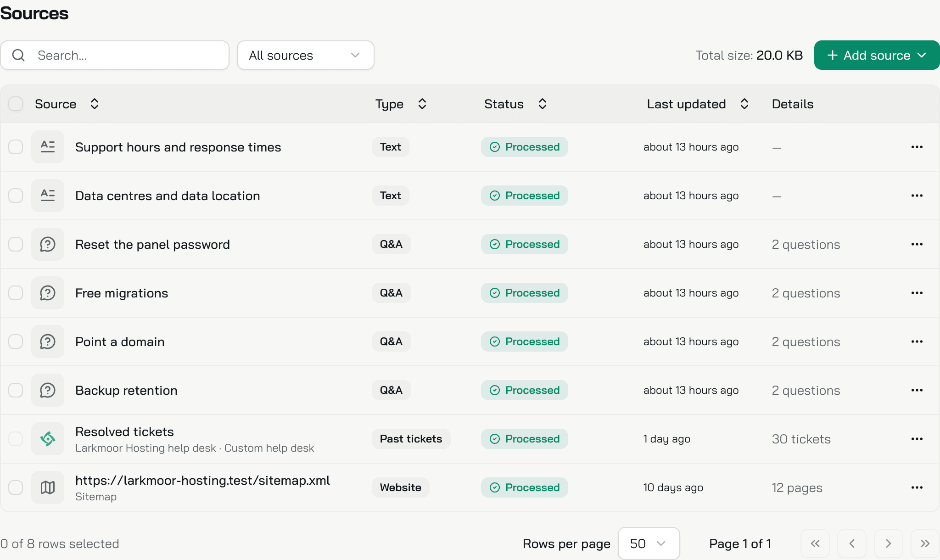Click the text icon beside Data centres and data location
940x560 pixels.
[48, 196]
